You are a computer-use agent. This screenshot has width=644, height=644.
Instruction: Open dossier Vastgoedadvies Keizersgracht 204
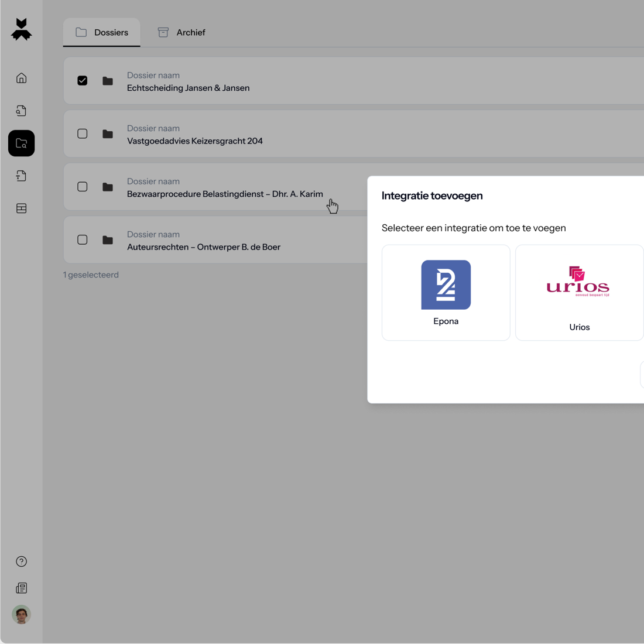[x=195, y=141]
